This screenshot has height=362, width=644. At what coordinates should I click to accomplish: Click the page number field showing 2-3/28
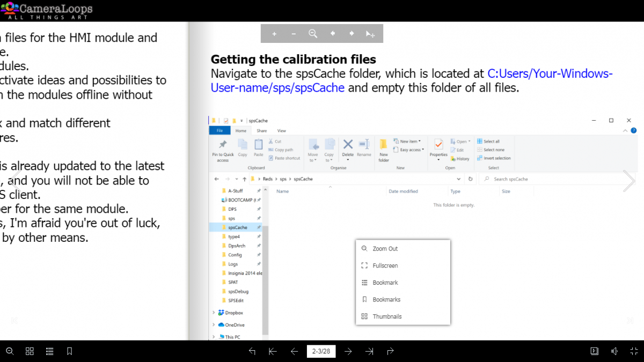click(321, 351)
